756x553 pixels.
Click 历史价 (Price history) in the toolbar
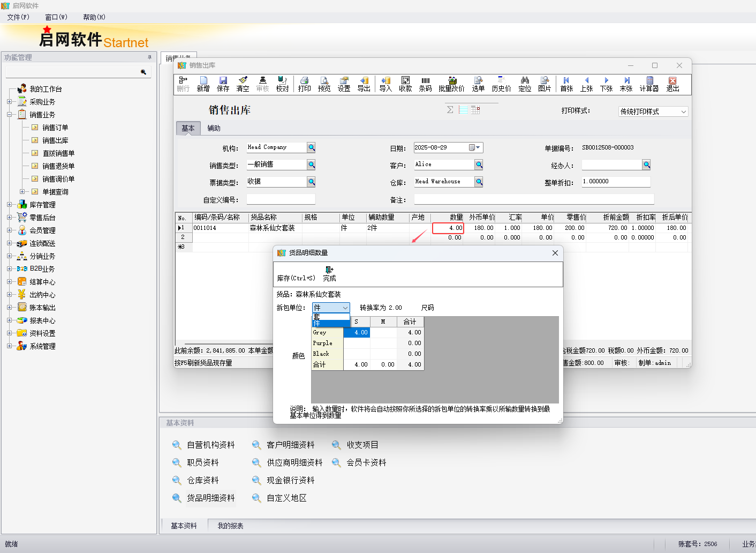(x=501, y=84)
